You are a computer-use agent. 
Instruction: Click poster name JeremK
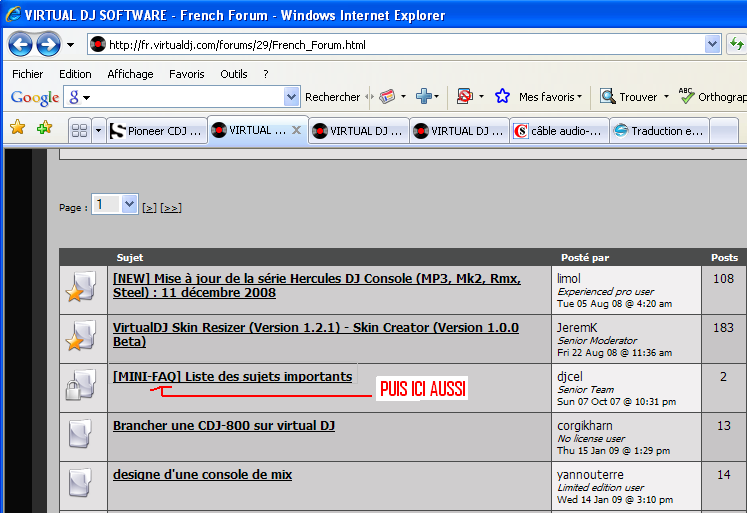pos(577,328)
